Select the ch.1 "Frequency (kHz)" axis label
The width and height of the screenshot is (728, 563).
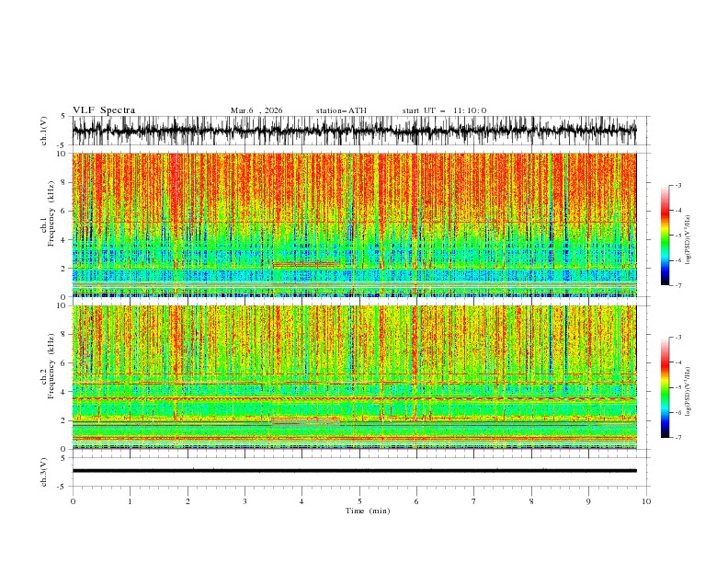pos(51,214)
